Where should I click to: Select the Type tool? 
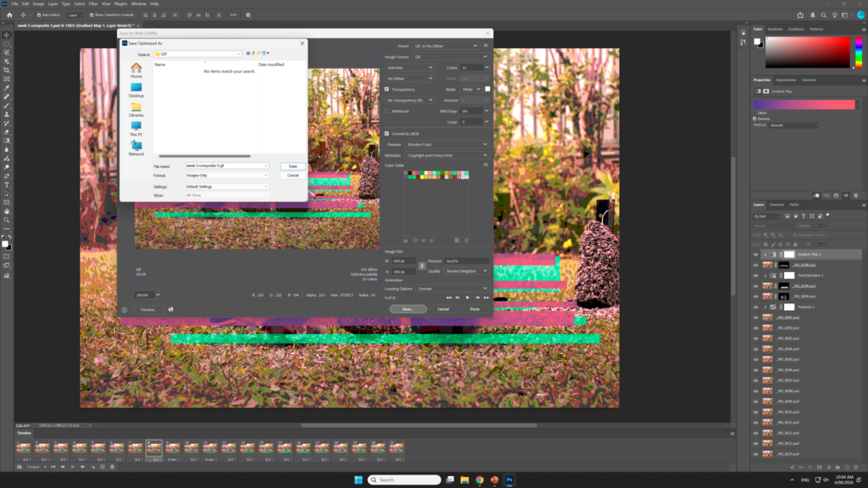point(7,185)
